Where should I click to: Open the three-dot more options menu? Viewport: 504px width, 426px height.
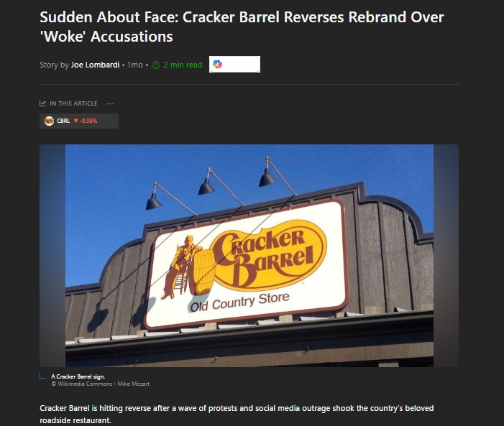tap(110, 103)
